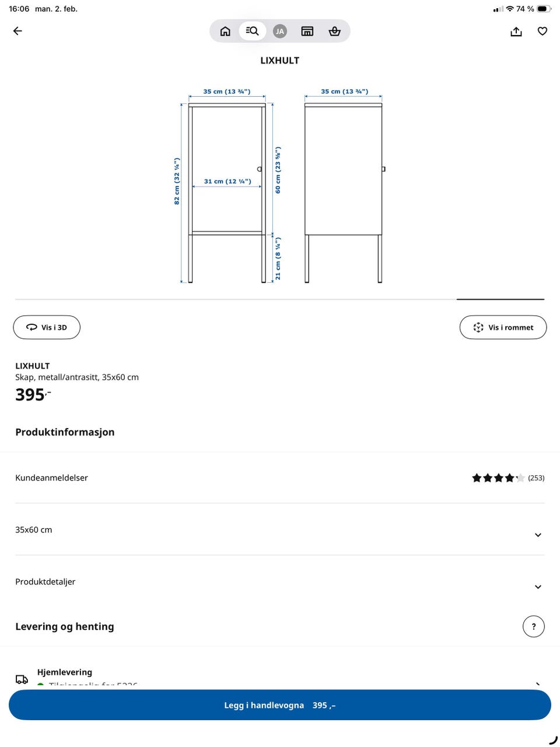Open the Hjemlevering delivery truck icon

pyautogui.click(x=22, y=679)
